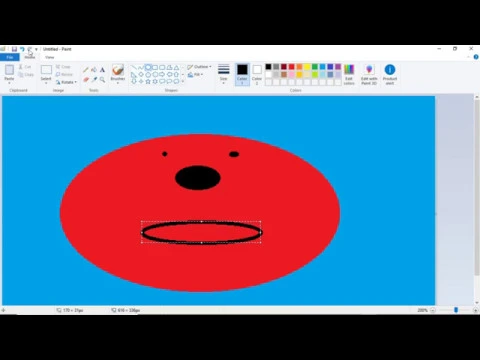Select the Eraser tool
Image resolution: width=480 pixels, height=360 pixels.
(x=86, y=79)
